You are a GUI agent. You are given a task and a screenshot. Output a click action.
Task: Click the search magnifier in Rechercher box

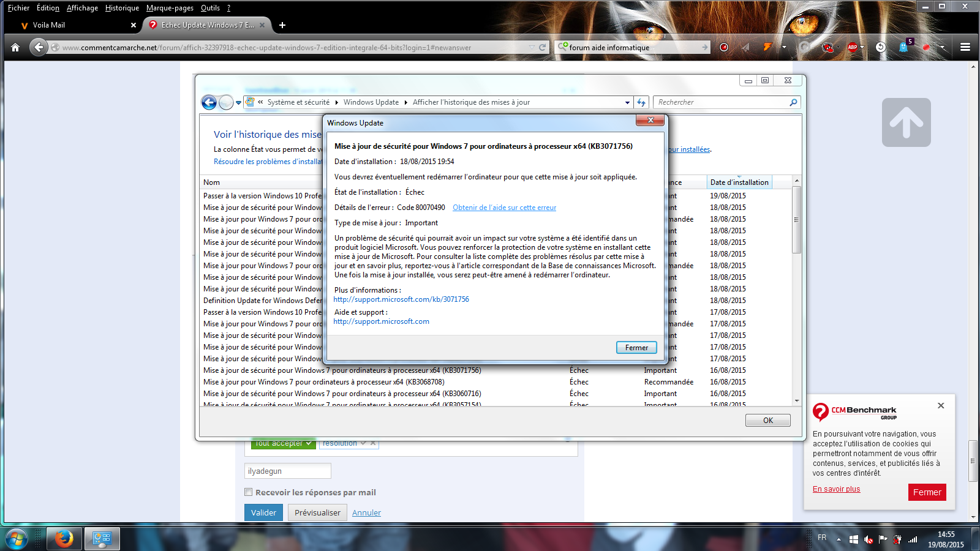click(x=793, y=102)
